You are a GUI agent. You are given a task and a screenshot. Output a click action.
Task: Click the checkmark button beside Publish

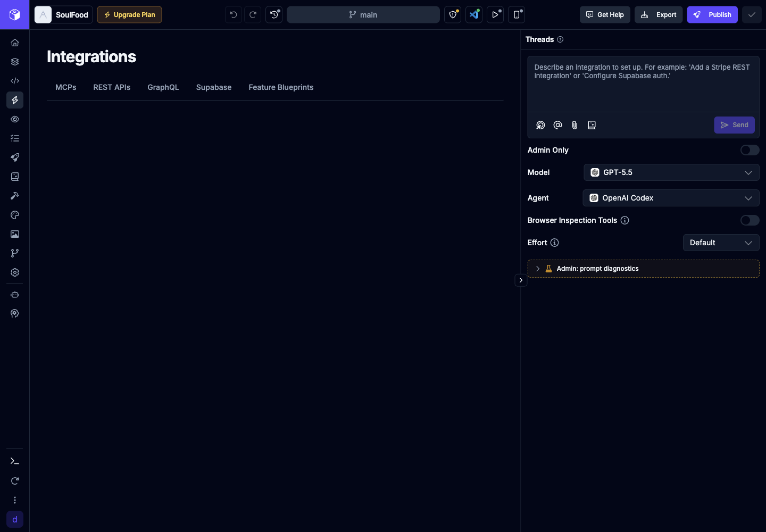click(752, 15)
